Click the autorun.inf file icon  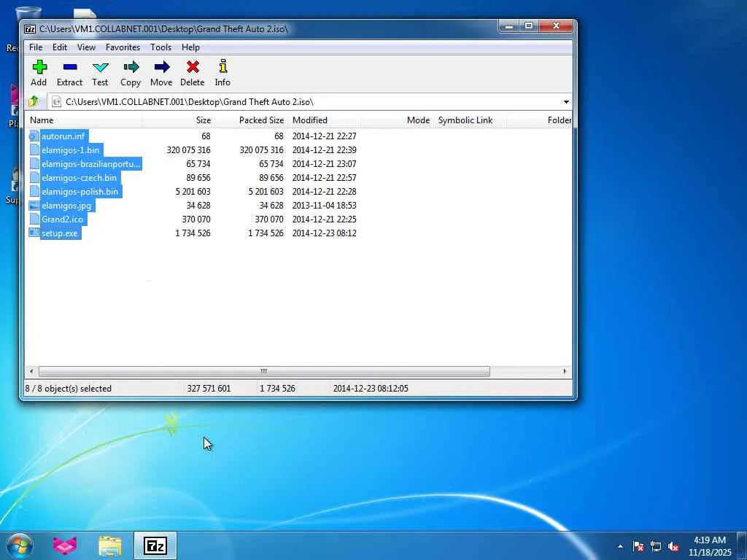click(x=34, y=136)
